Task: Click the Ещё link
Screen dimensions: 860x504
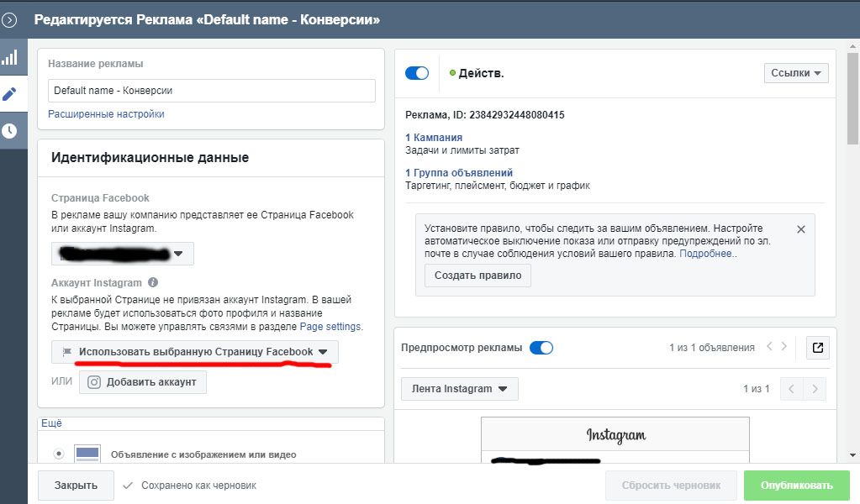Action: tap(51, 423)
